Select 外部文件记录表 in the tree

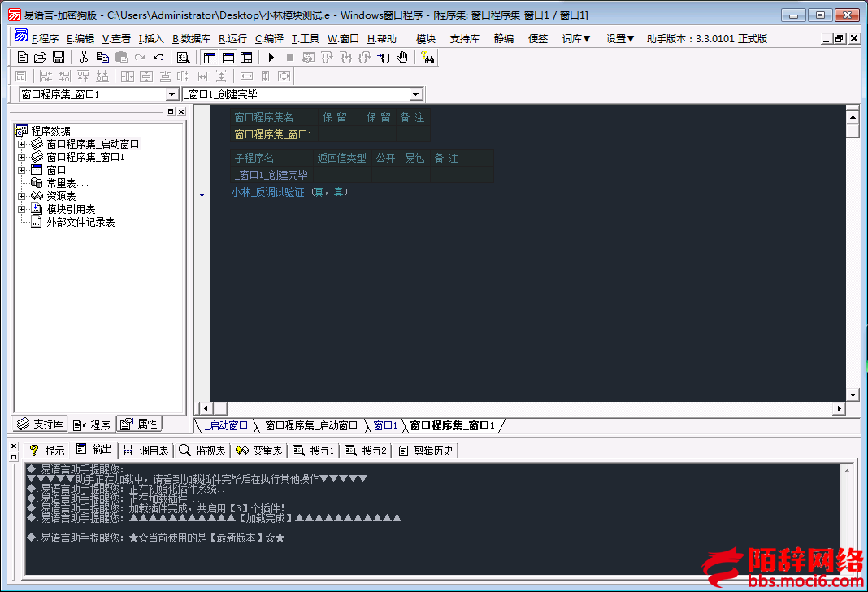point(80,223)
